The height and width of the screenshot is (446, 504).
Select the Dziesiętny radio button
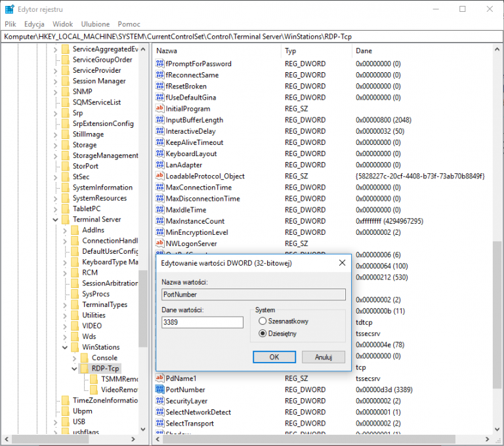262,333
